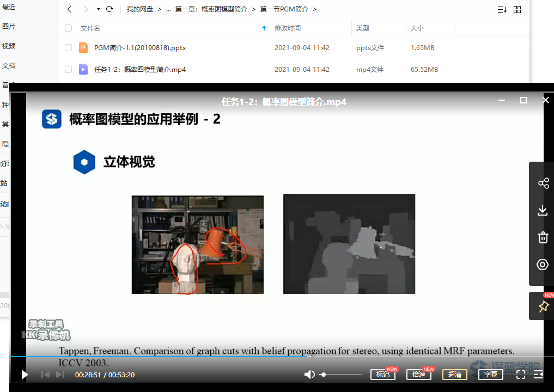The width and height of the screenshot is (554, 392).
Task: Click the pptx文件 type cell
Action: click(x=370, y=48)
